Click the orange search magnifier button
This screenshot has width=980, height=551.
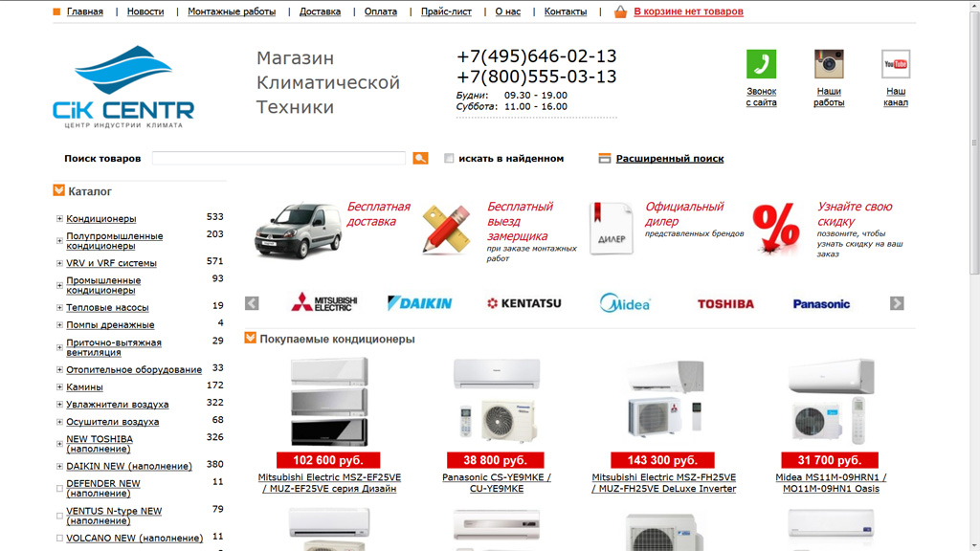421,159
